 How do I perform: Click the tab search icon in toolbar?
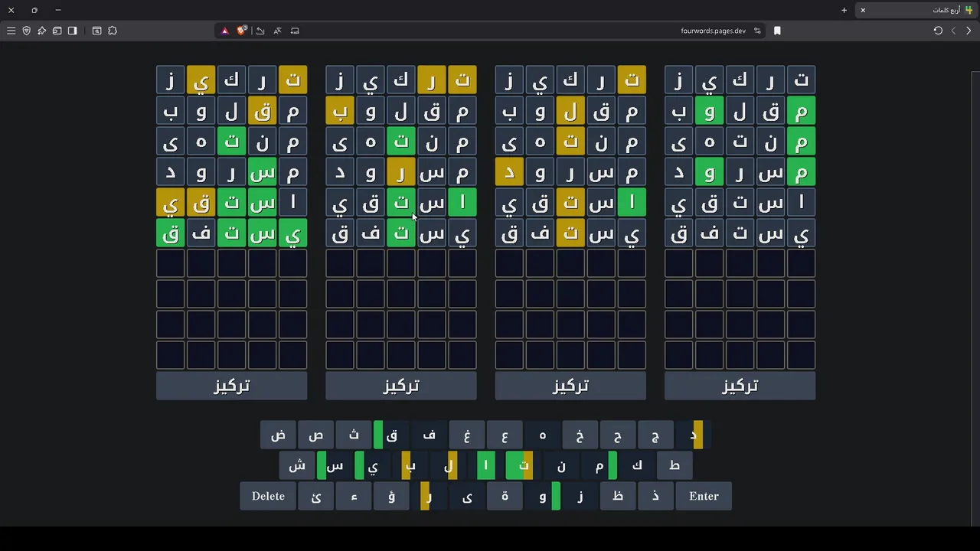(x=96, y=31)
